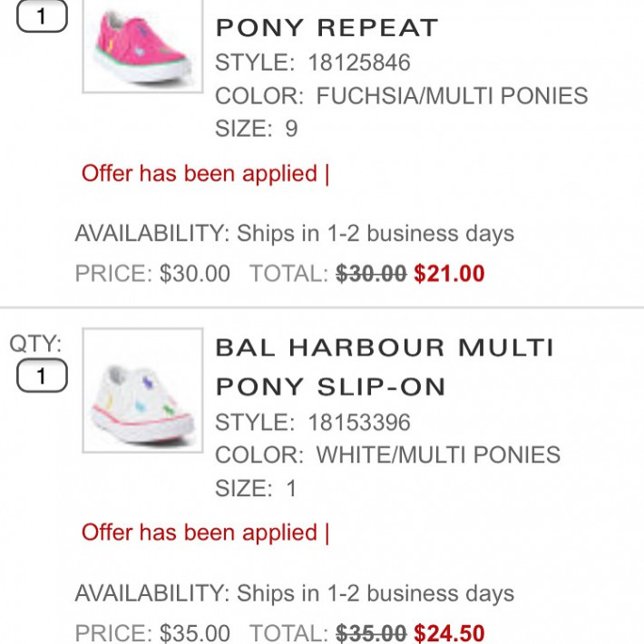644x644 pixels.
Task: Click the QTY: label
Action: pos(35,344)
